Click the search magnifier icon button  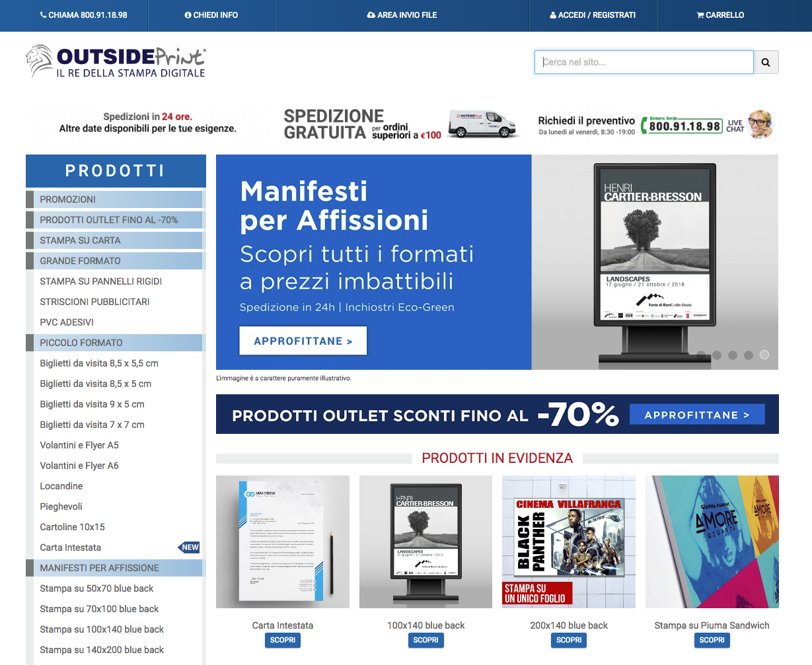coord(766,62)
